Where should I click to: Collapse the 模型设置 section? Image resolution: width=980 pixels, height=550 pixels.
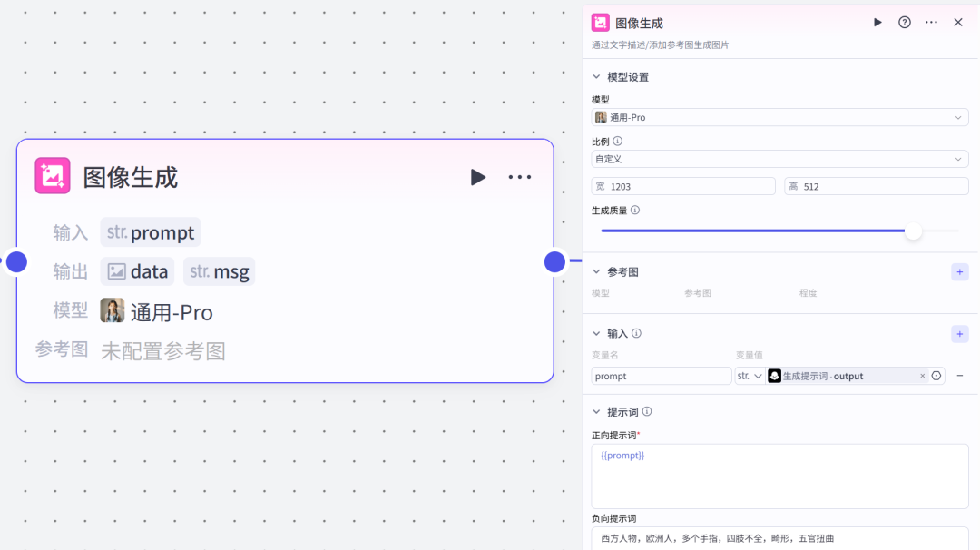(596, 76)
